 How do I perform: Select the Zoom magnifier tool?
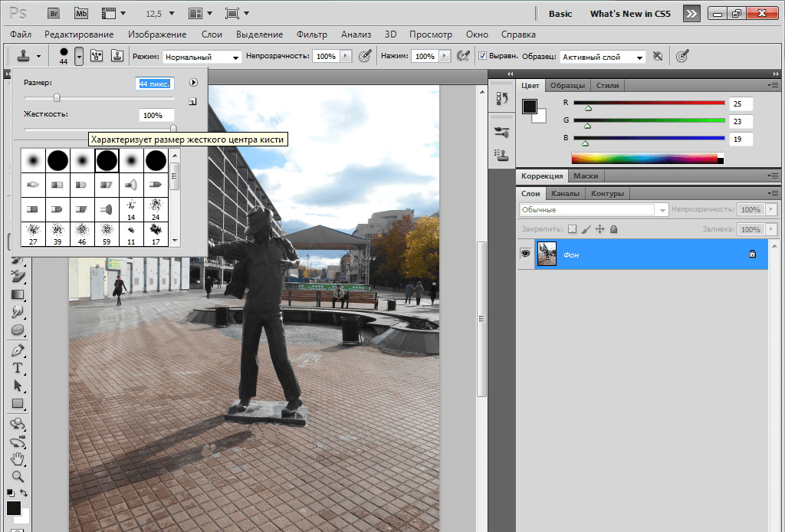point(18,477)
